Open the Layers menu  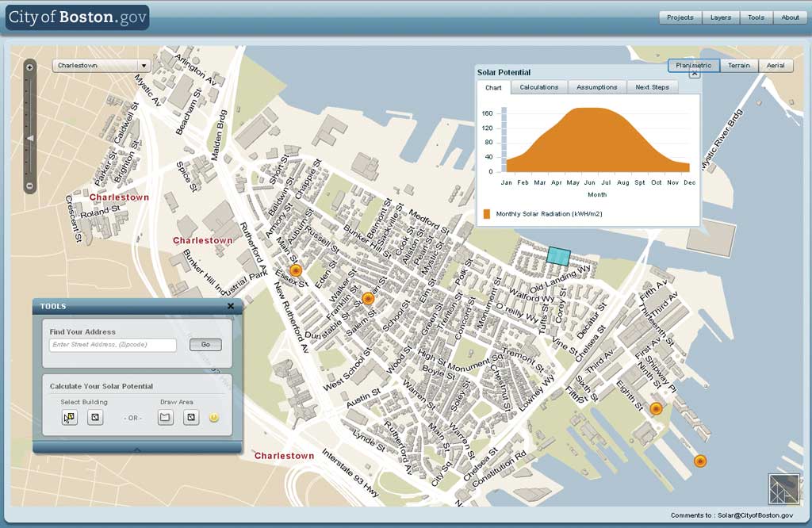pyautogui.click(x=720, y=17)
